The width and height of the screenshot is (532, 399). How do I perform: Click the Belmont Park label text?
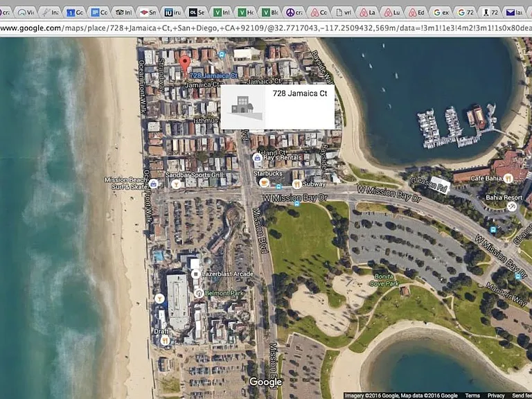[224, 293]
